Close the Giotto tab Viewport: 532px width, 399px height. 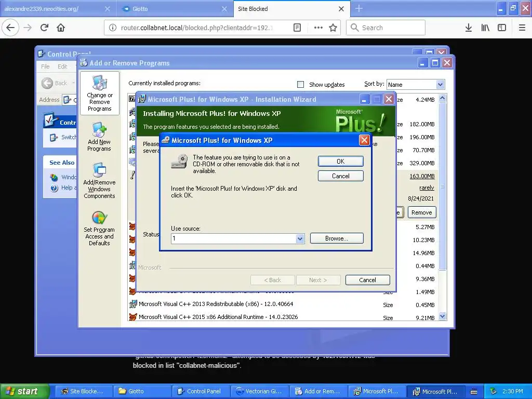[224, 9]
